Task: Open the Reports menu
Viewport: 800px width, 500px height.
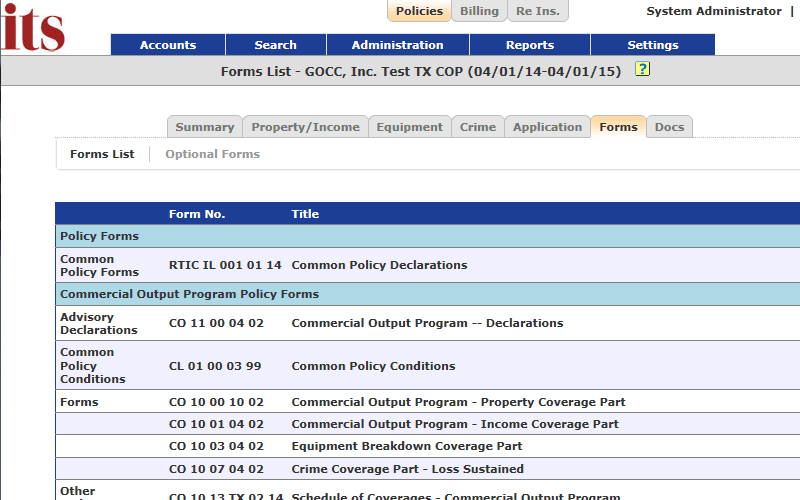Action: pyautogui.click(x=530, y=45)
